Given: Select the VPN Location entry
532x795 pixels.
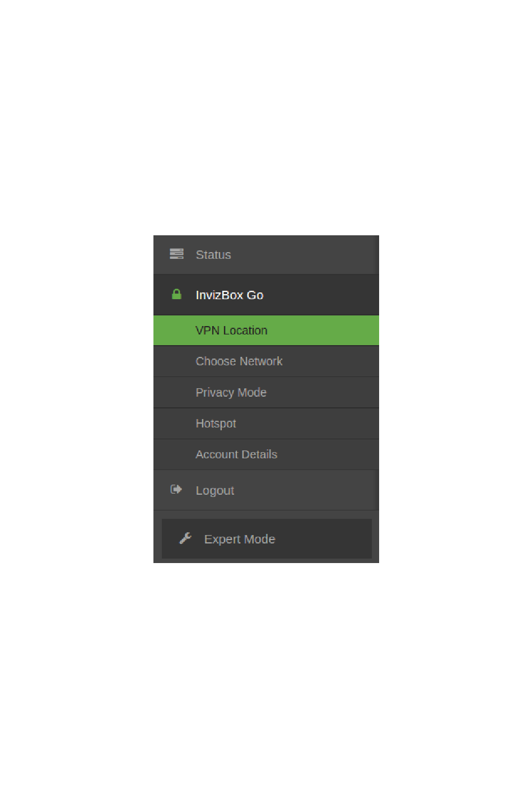Looking at the screenshot, I should pyautogui.click(x=266, y=331).
